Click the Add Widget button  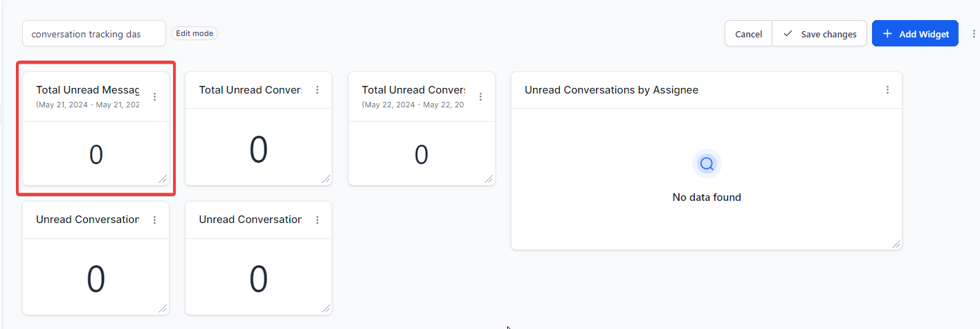(915, 34)
